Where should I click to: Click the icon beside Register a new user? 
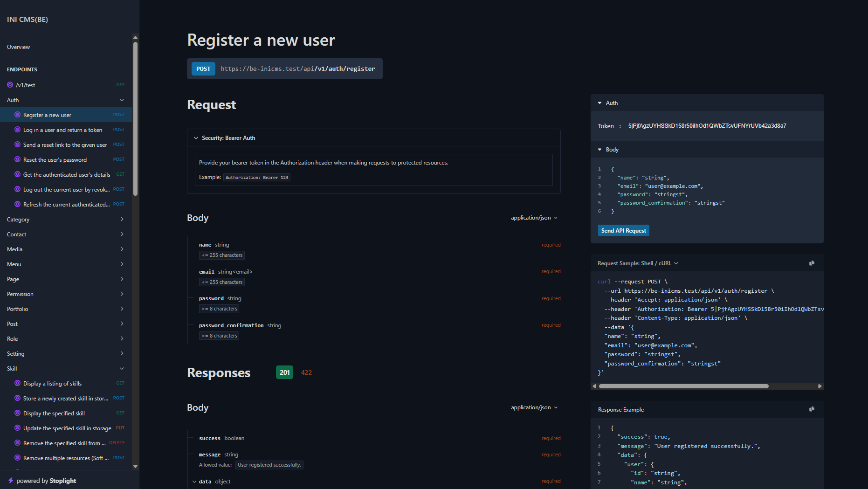[x=17, y=115]
